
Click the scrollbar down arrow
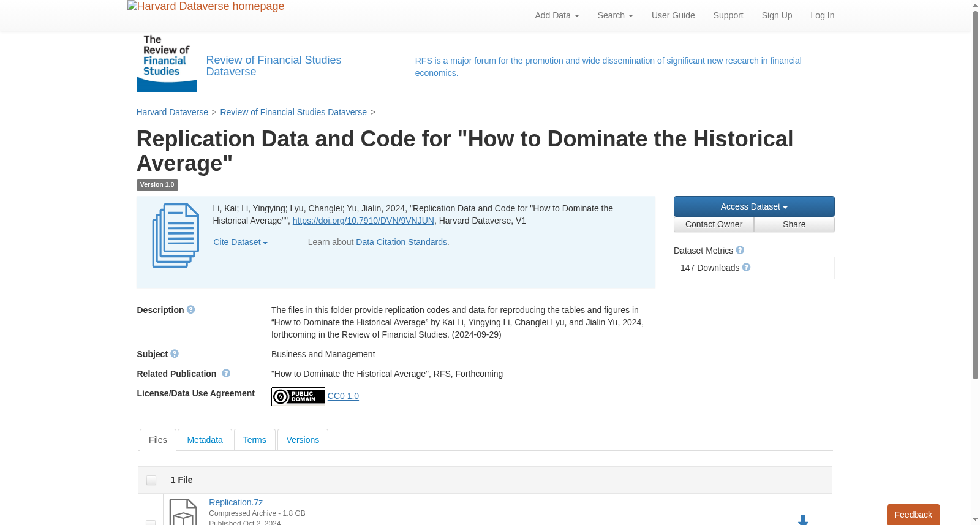coord(975,519)
